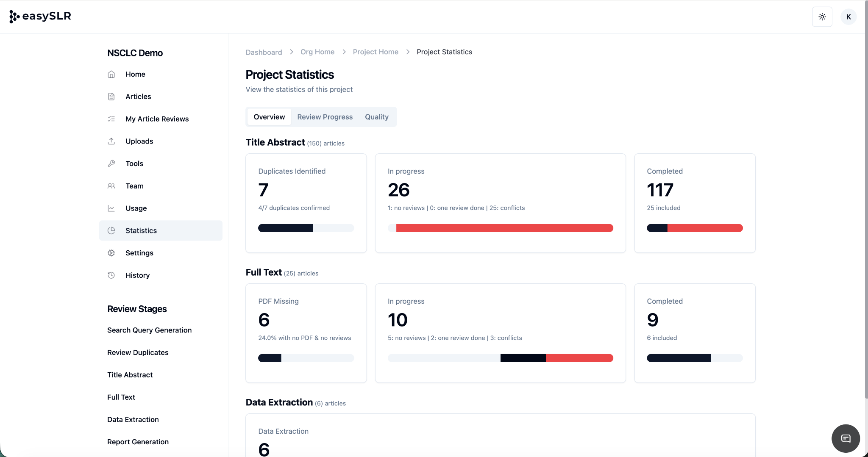Switch to the Quality tab
Image resolution: width=868 pixels, height=457 pixels.
click(376, 117)
